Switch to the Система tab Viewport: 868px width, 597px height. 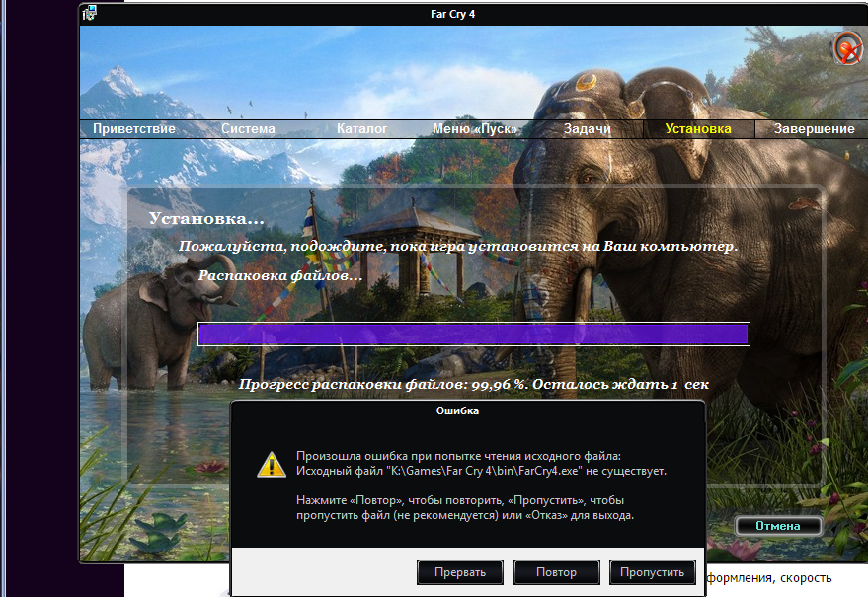(248, 129)
